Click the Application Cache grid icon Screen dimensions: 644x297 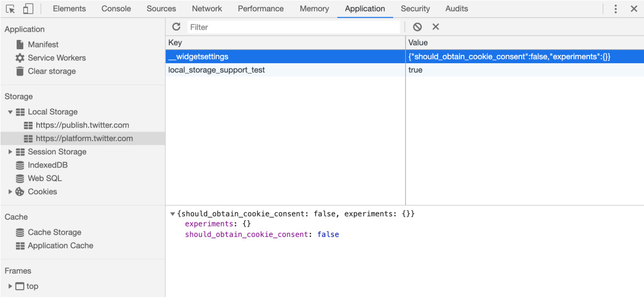(x=20, y=246)
